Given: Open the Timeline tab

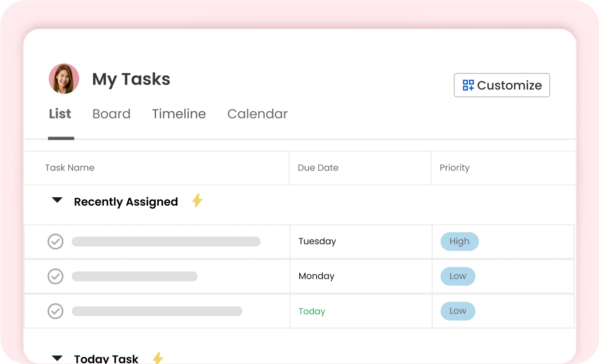Looking at the screenshot, I should 179,114.
